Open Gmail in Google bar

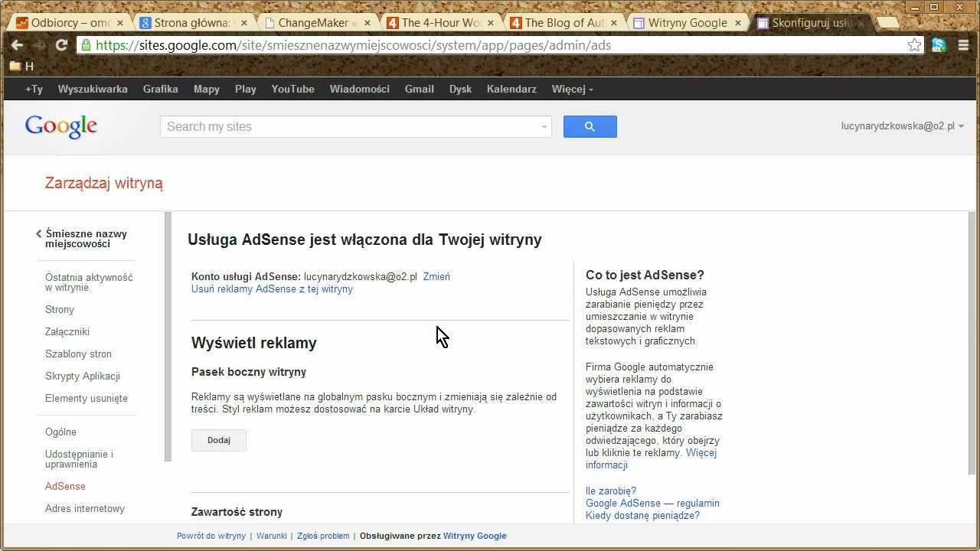pyautogui.click(x=420, y=89)
